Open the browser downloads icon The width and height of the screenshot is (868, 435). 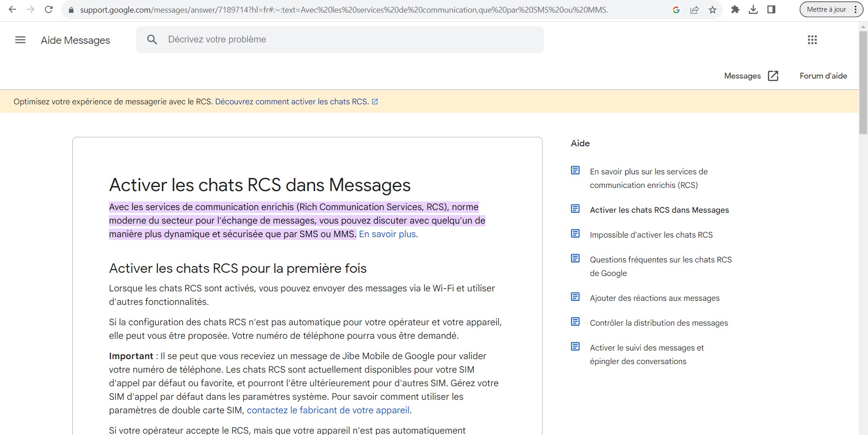point(753,9)
